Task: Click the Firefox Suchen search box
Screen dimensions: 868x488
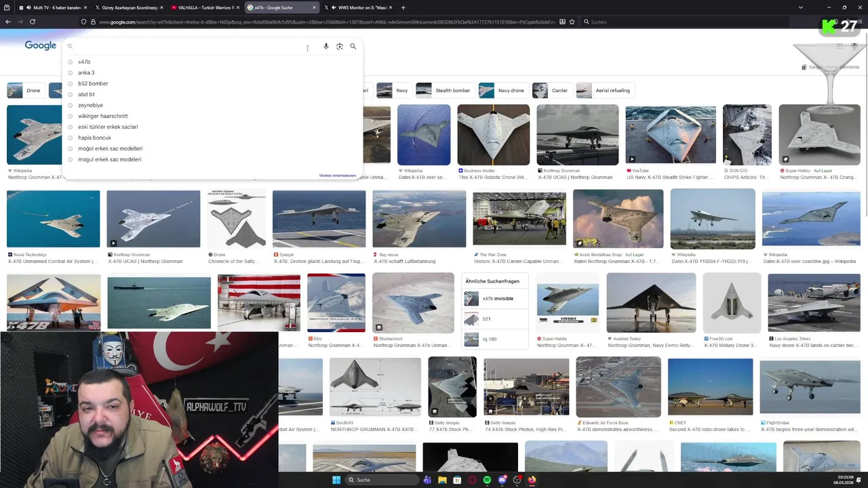Action: (685, 22)
